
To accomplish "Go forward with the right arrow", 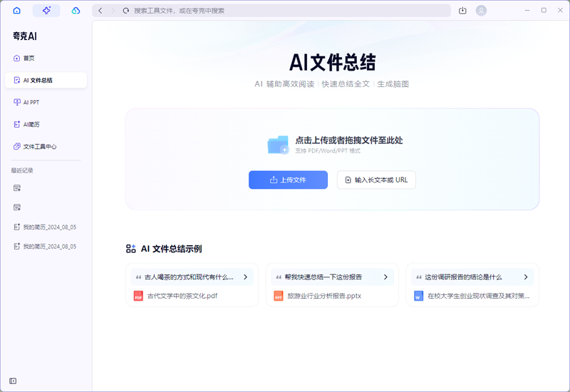I will (113, 11).
